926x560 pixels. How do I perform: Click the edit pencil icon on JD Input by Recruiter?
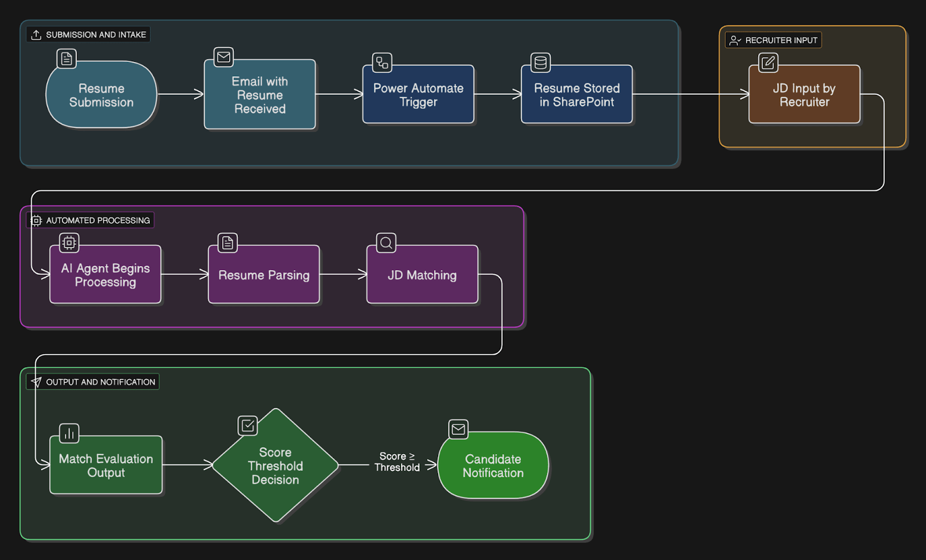pyautogui.click(x=767, y=63)
